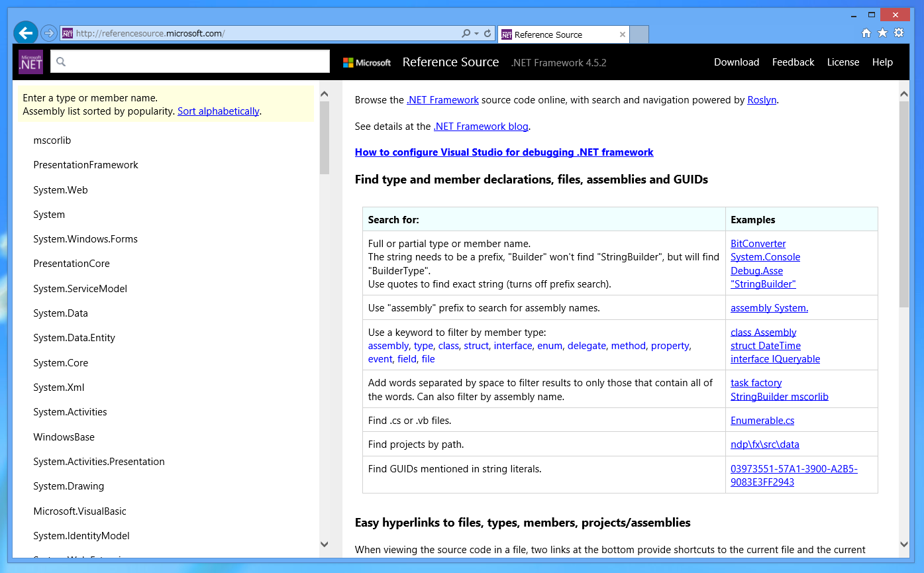Image resolution: width=924 pixels, height=573 pixels.
Task: Open Favorites star icon
Action: coord(882,33)
